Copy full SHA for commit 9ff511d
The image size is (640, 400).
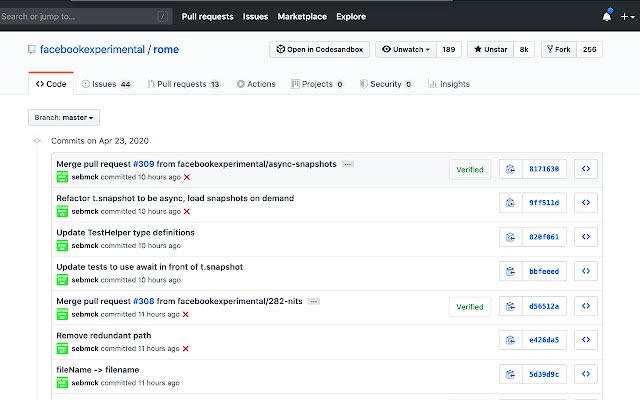coord(510,202)
